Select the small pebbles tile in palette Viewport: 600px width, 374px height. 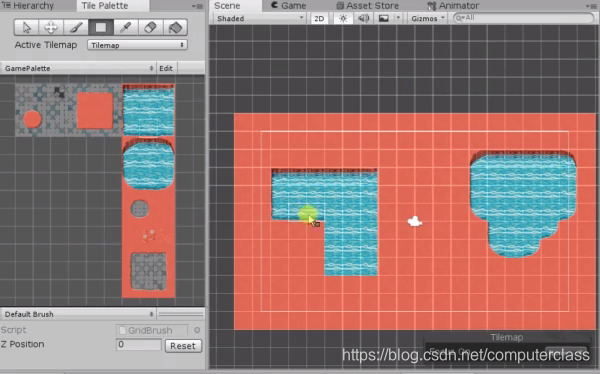[149, 235]
